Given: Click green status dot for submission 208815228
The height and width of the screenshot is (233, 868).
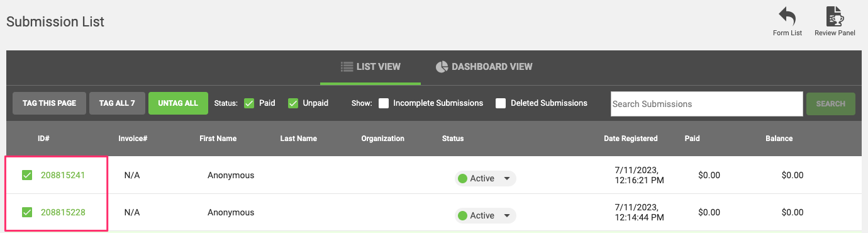Looking at the screenshot, I should pos(463,216).
